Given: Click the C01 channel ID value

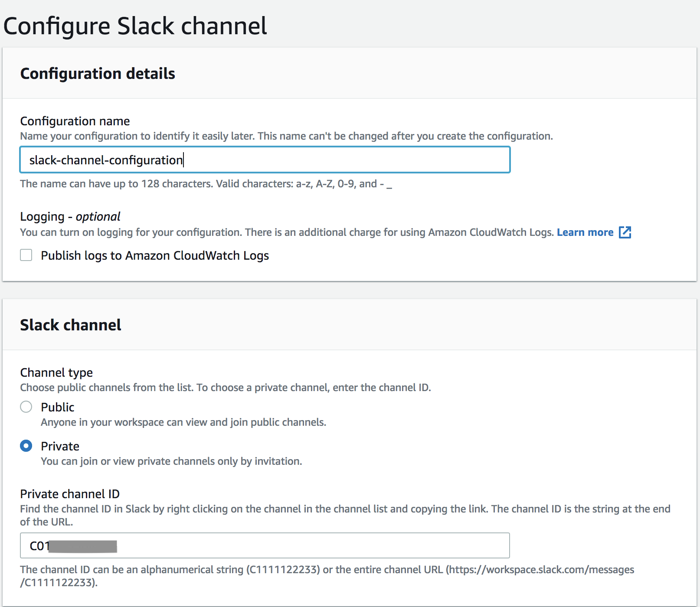Looking at the screenshot, I should coord(39,545).
